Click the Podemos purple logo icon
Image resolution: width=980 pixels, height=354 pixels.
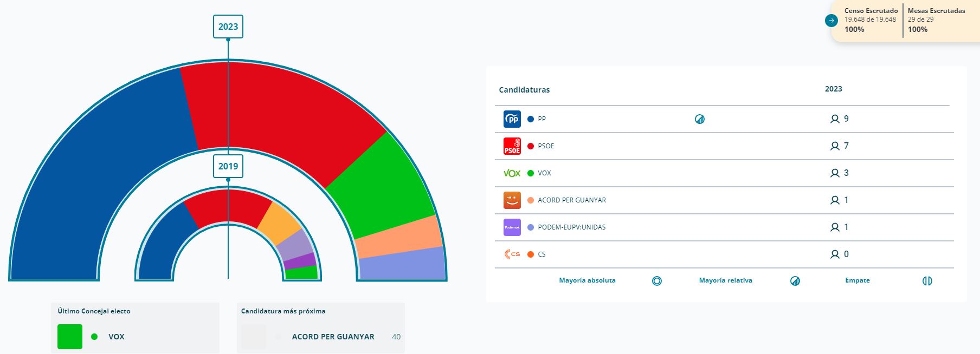512,227
